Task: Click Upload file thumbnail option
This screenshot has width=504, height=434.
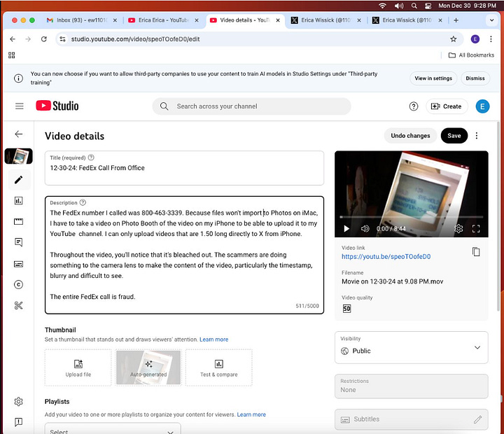Action: pos(78,367)
